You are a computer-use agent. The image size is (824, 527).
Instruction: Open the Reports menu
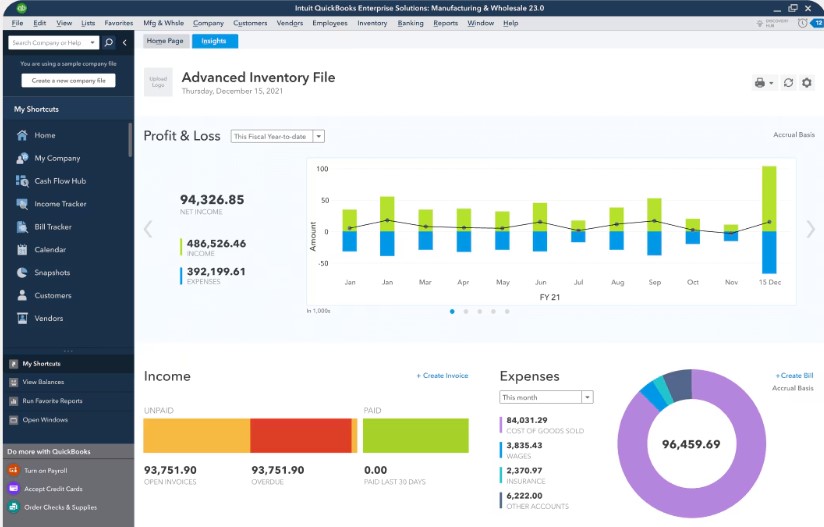445,22
